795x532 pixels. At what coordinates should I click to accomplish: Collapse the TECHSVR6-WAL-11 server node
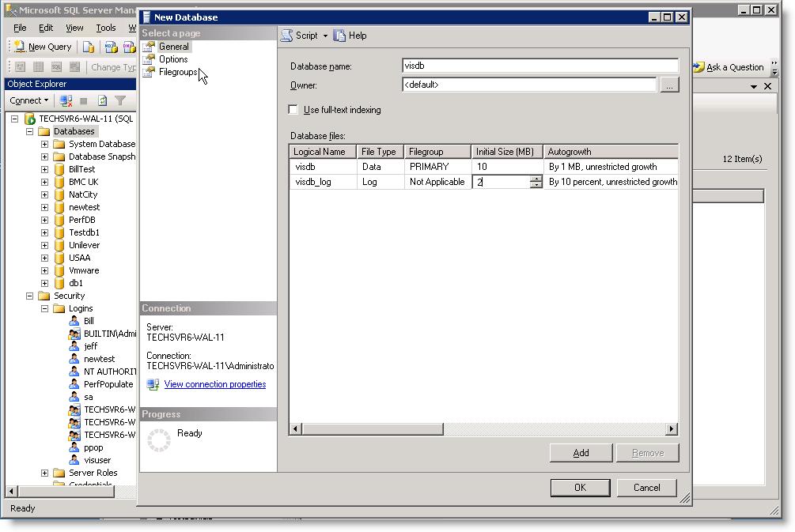click(x=15, y=119)
